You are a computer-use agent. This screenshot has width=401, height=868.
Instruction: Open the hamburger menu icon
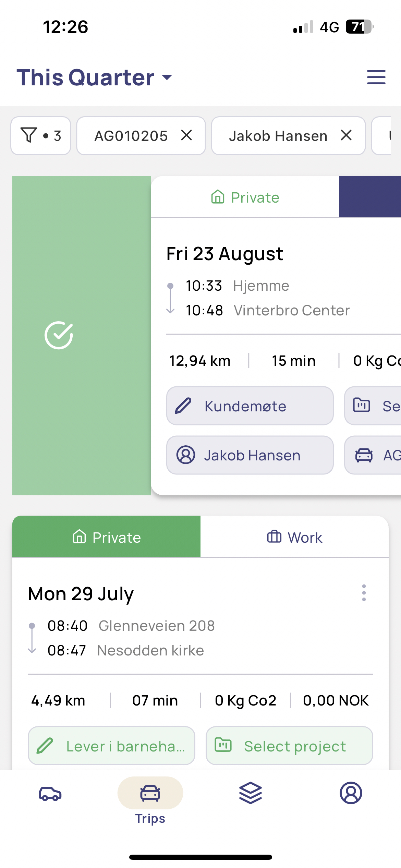point(376,77)
